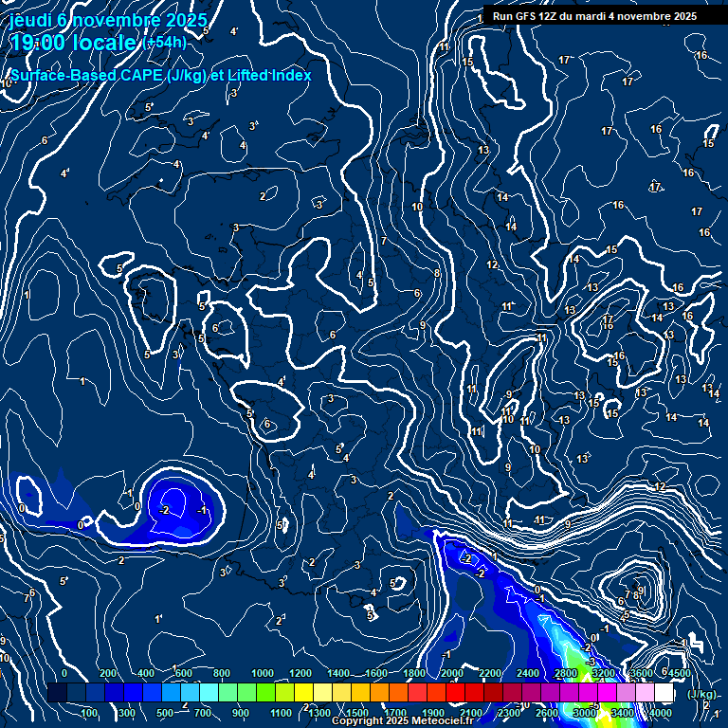
Task: Click the '(+54h)' forecast offset text
Action: coord(164,43)
